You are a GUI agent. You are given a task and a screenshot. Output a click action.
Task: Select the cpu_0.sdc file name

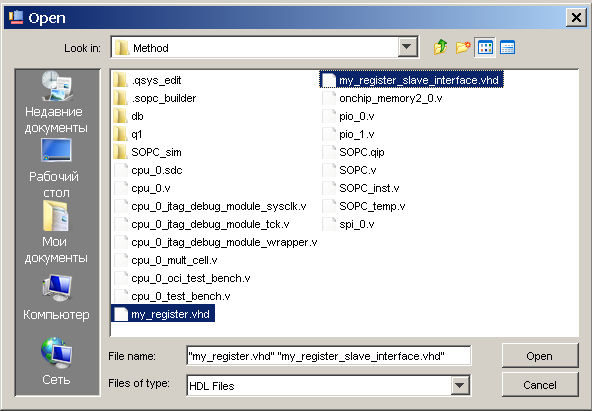[x=157, y=170]
